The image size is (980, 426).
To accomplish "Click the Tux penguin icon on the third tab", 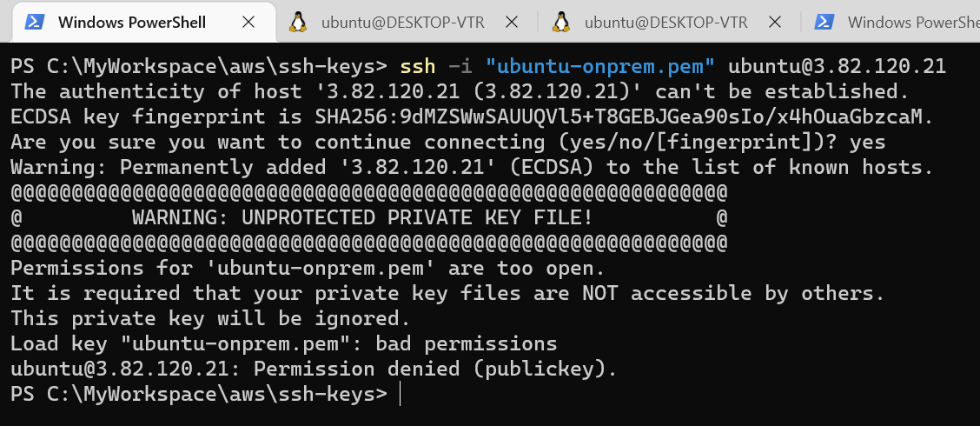I will click(561, 22).
